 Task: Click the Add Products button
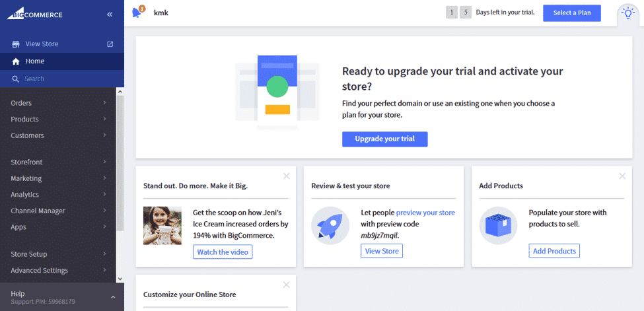pyautogui.click(x=554, y=251)
